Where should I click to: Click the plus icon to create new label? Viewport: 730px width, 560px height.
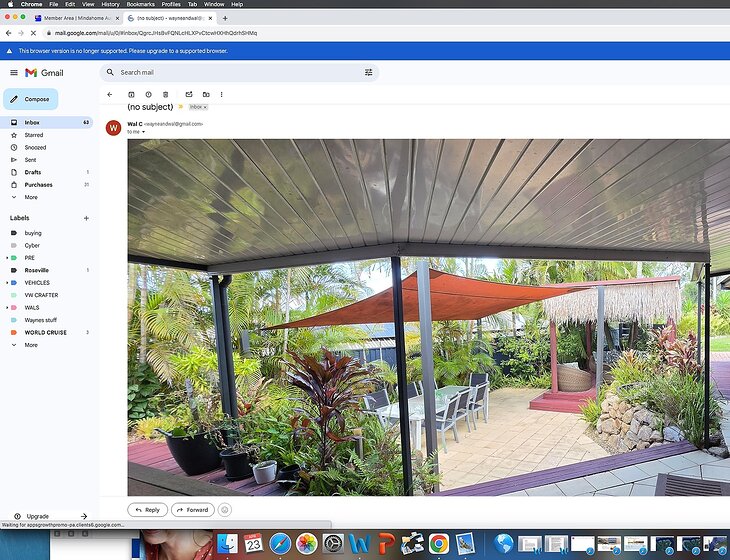click(x=86, y=218)
